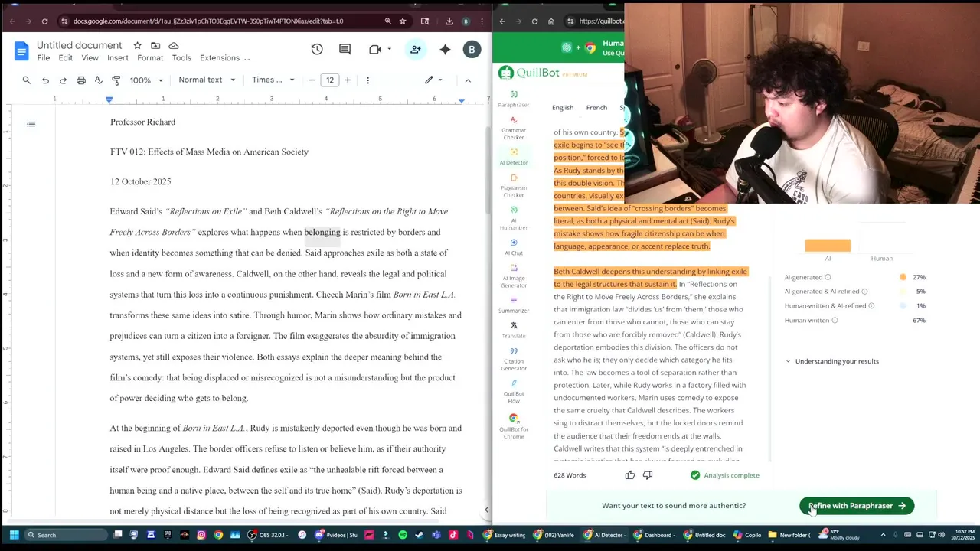
Task: Open OBS 32.0.1 from the taskbar
Action: [x=269, y=535]
